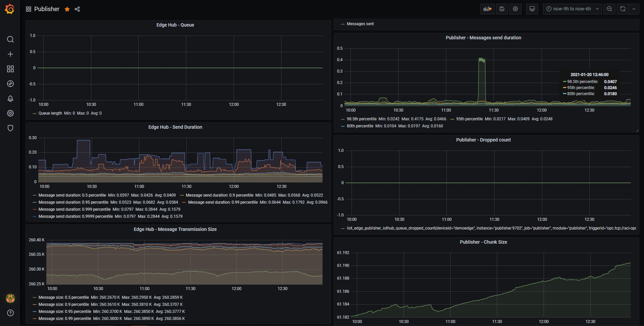The width and height of the screenshot is (644, 326).
Task: Open Publisher - Chunk Size panel menu
Action: click(483, 242)
